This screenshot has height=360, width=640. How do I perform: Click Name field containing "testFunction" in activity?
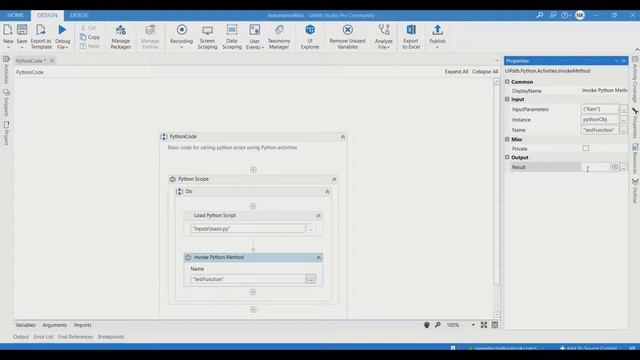click(x=248, y=279)
